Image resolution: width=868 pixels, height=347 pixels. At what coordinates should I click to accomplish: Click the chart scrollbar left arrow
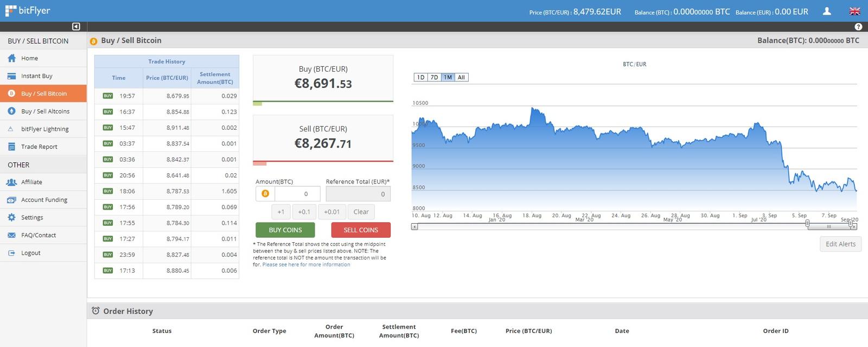tap(414, 226)
